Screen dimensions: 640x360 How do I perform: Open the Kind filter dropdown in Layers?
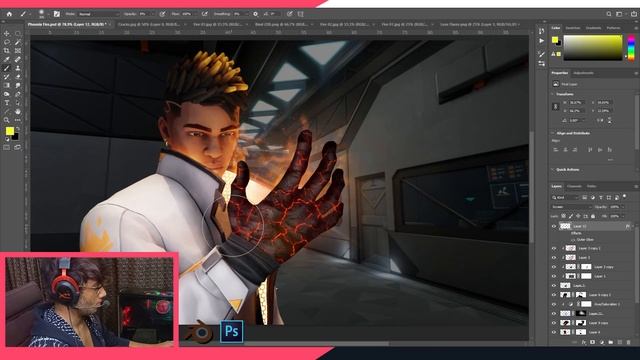565,198
